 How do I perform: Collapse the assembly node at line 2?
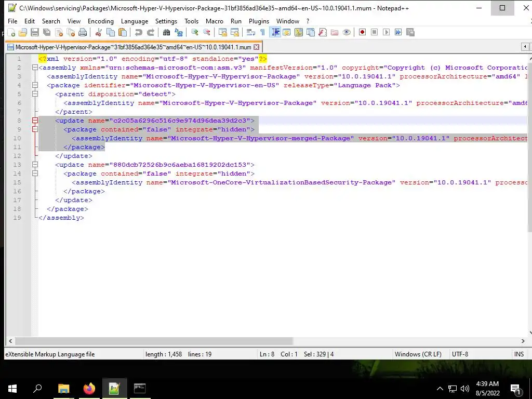pos(35,68)
